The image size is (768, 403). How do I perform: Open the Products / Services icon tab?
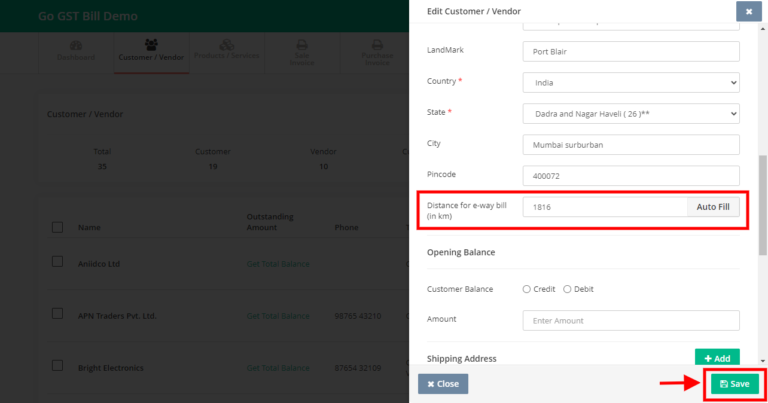pos(226,45)
